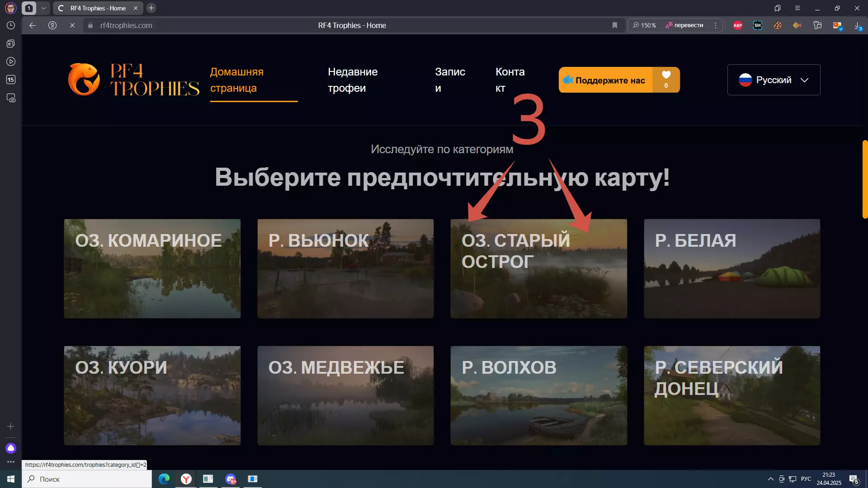Image resolution: width=868 pixels, height=488 pixels.
Task: Open the Недавние трофеи menu item
Action: (x=353, y=80)
